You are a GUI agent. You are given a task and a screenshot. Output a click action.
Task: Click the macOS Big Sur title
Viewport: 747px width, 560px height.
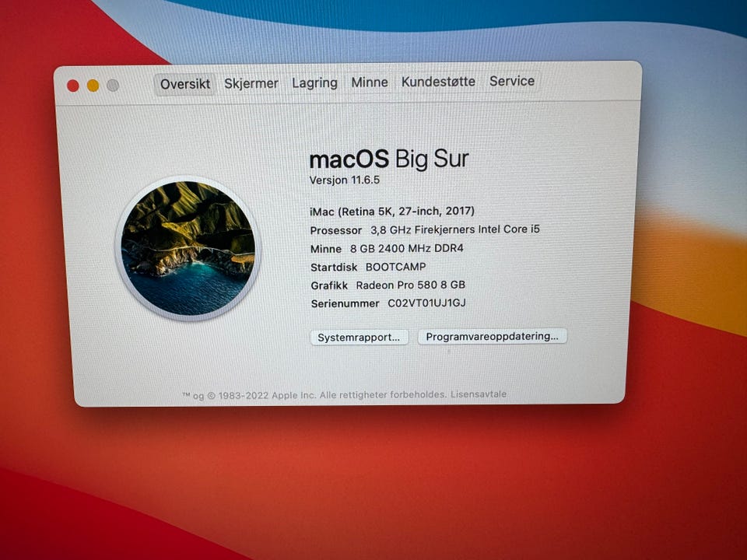click(x=389, y=159)
